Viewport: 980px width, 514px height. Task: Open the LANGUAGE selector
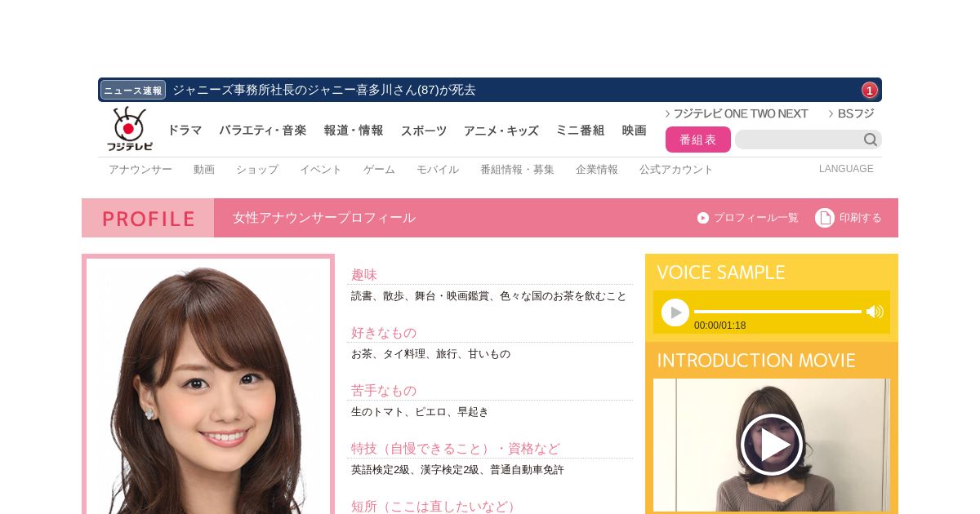pos(846,169)
